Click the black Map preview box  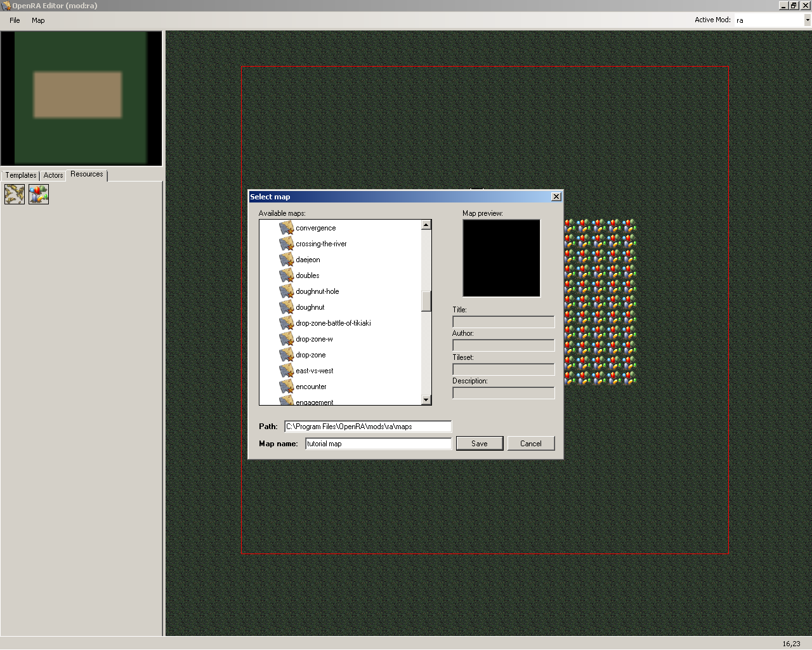(x=502, y=258)
